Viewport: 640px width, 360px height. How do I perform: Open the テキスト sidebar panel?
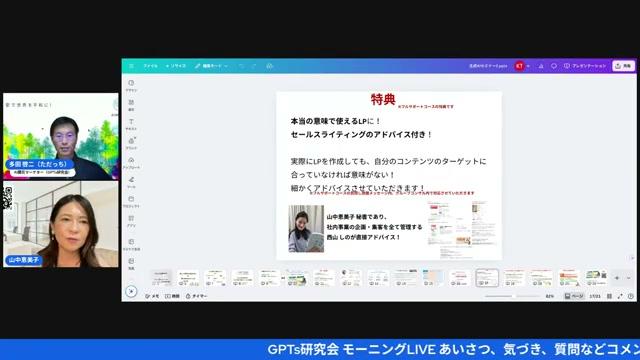pyautogui.click(x=131, y=124)
